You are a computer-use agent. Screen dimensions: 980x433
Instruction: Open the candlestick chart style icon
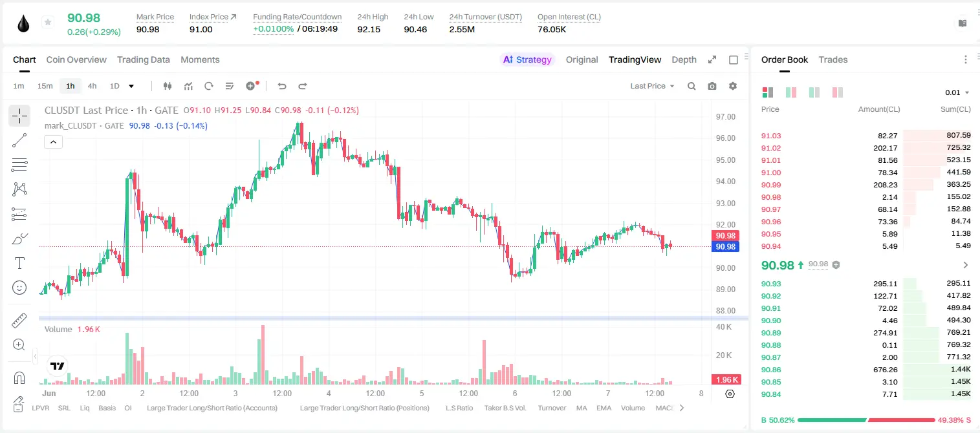coord(168,86)
